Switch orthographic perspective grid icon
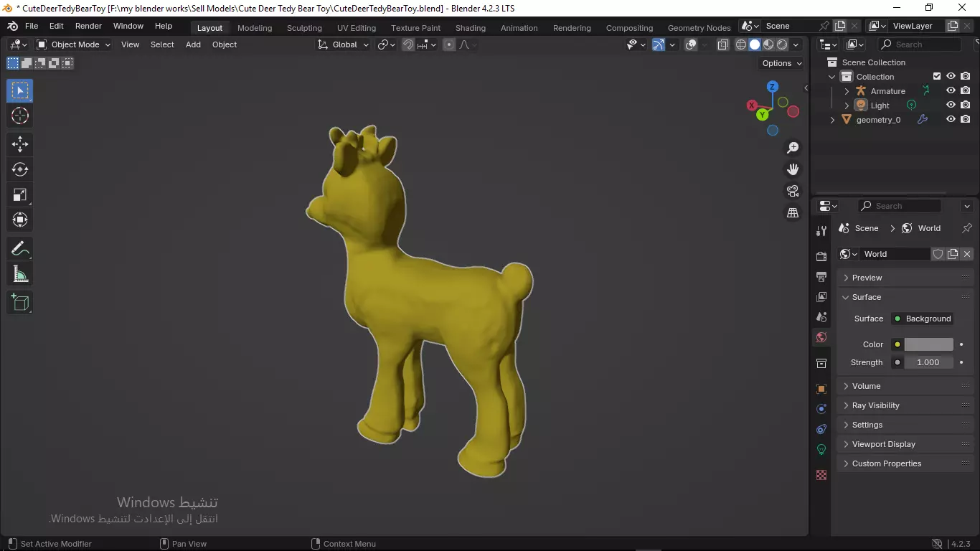Image resolution: width=980 pixels, height=551 pixels. pos(793,213)
